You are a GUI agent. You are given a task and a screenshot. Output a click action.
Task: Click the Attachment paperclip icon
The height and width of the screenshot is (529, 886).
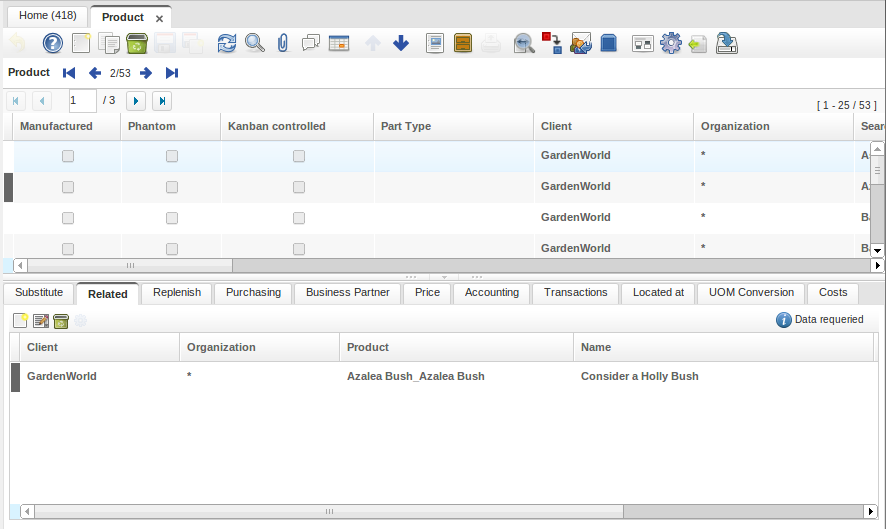coord(283,43)
